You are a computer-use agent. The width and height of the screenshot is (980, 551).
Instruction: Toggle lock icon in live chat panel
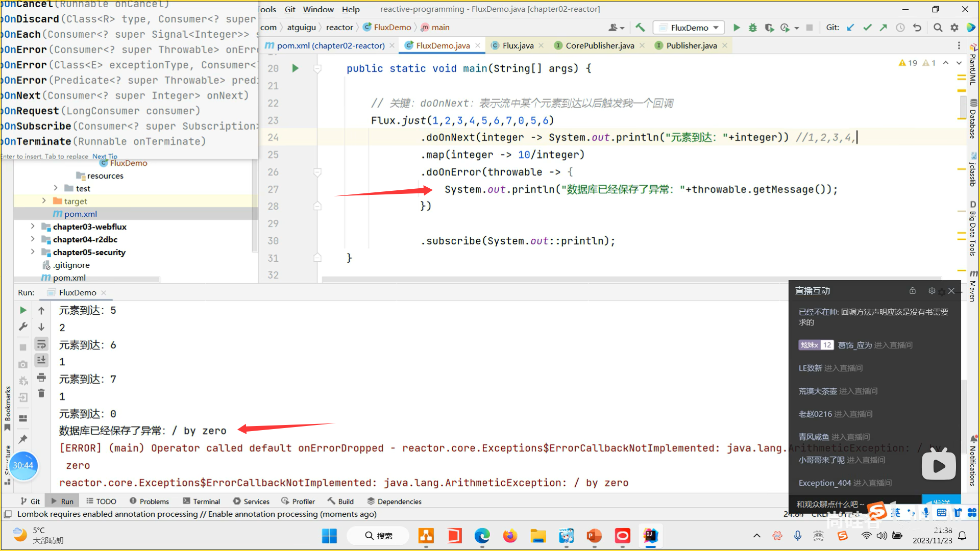(912, 291)
